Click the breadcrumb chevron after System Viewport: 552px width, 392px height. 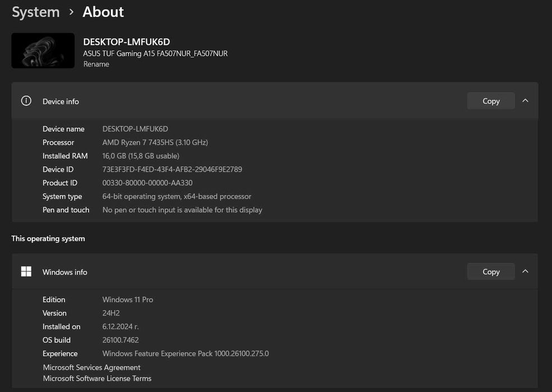click(71, 12)
